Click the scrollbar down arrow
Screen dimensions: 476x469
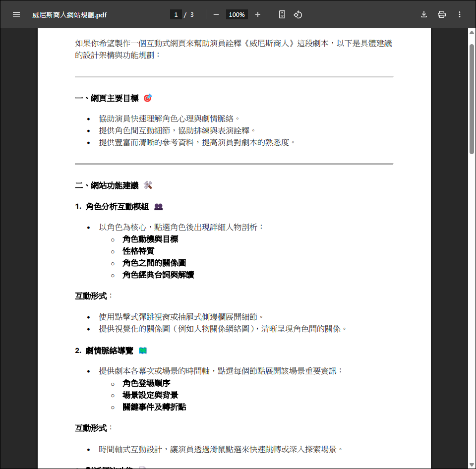point(472,465)
